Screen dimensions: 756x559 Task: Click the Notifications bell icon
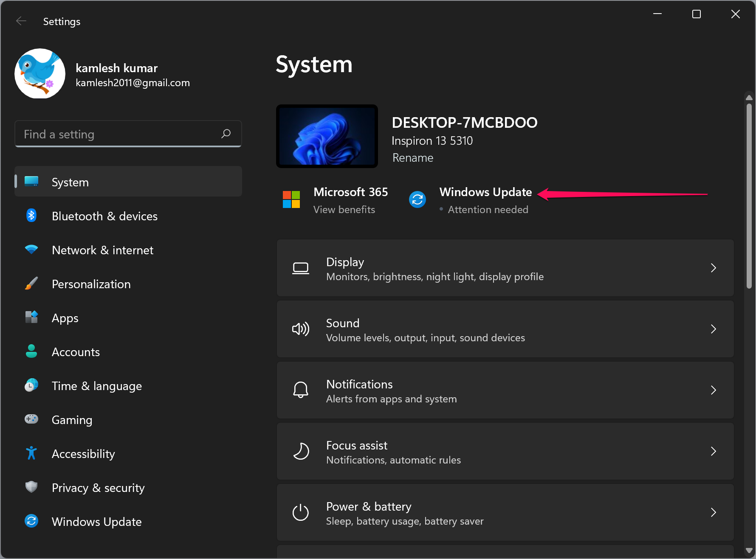click(301, 390)
